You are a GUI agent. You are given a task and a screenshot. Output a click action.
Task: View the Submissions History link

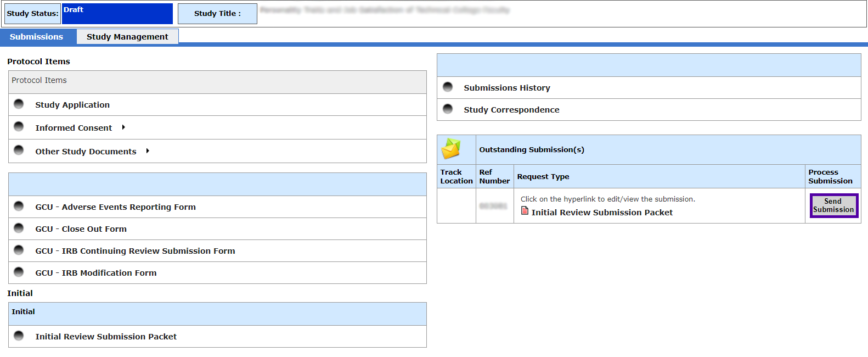click(507, 88)
